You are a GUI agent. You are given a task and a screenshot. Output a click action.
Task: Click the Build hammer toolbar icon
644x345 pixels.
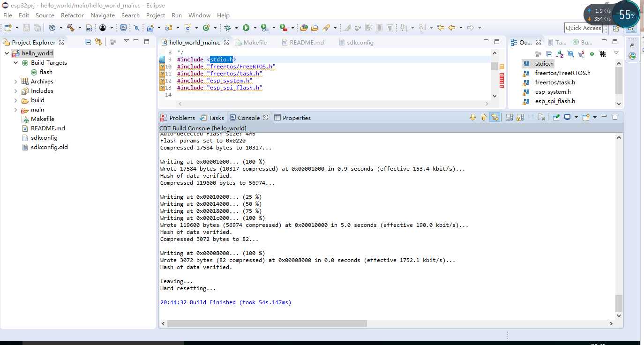70,28
